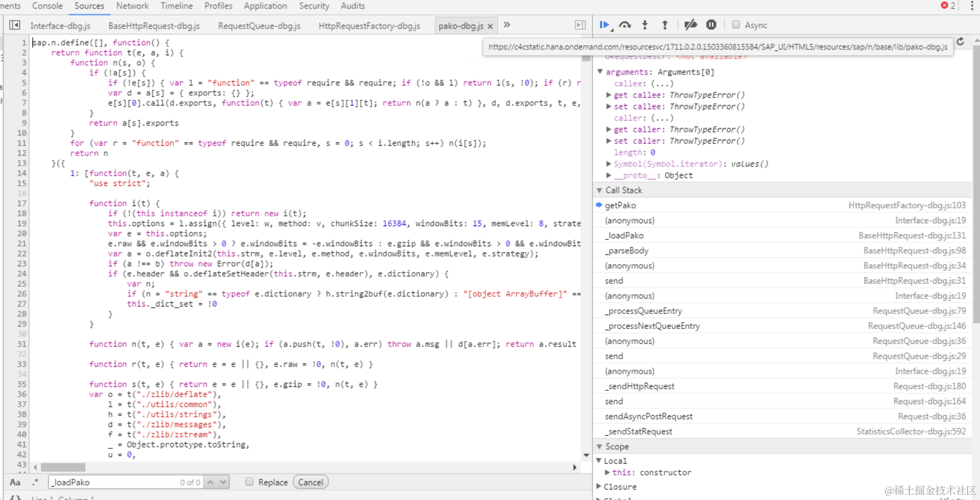Select _sendHttpRequest call stack frame
The image size is (980, 500).
click(782, 386)
